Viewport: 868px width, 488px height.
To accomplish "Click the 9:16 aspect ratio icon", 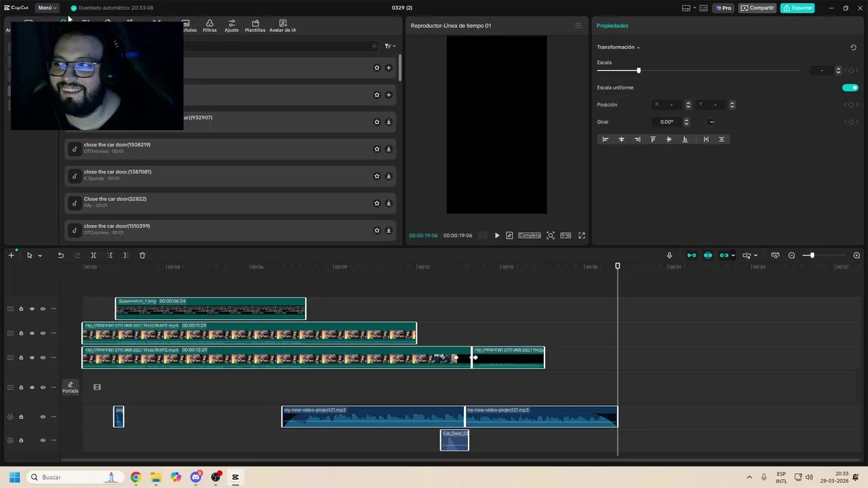I will (x=566, y=235).
